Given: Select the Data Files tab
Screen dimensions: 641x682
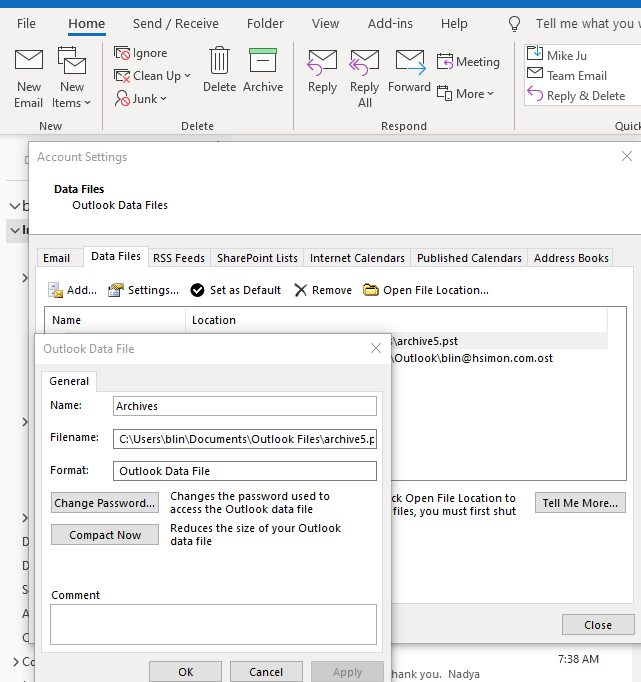Looking at the screenshot, I should click(116, 256).
